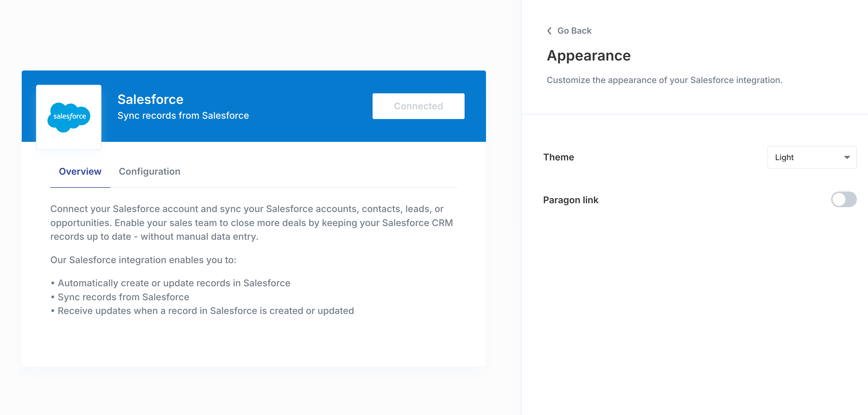Click the Salesforce cloud logo
The image size is (868, 415).
click(69, 117)
